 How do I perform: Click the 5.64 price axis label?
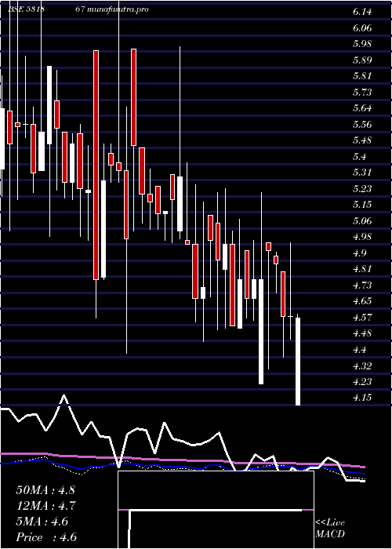(x=362, y=108)
